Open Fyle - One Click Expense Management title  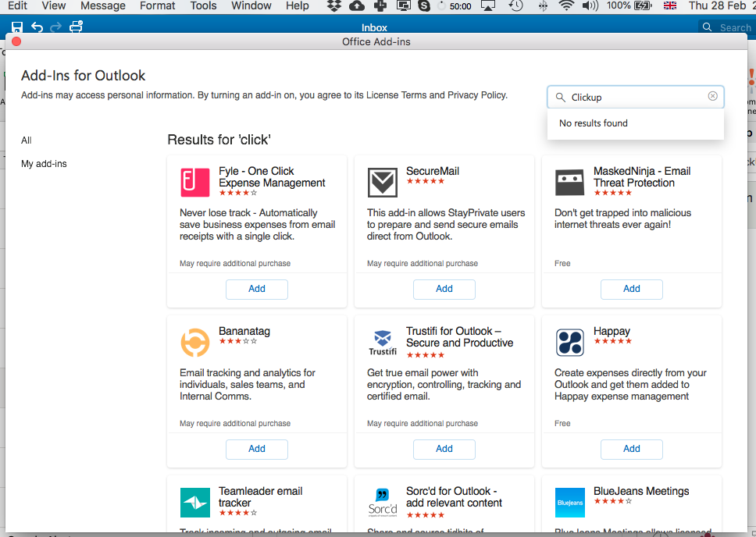tap(272, 177)
